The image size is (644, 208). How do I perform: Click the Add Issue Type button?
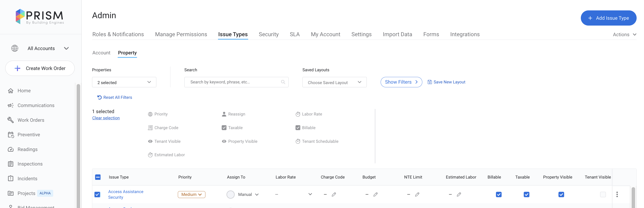(608, 18)
